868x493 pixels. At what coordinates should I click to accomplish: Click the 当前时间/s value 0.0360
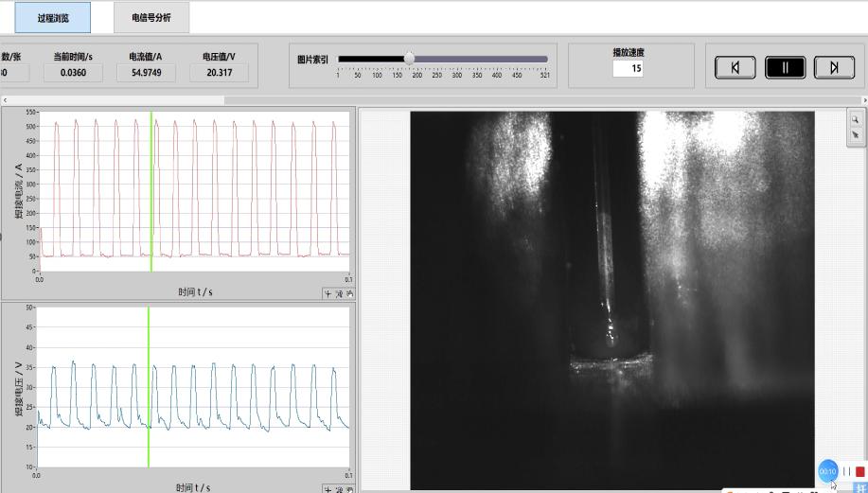pos(73,73)
